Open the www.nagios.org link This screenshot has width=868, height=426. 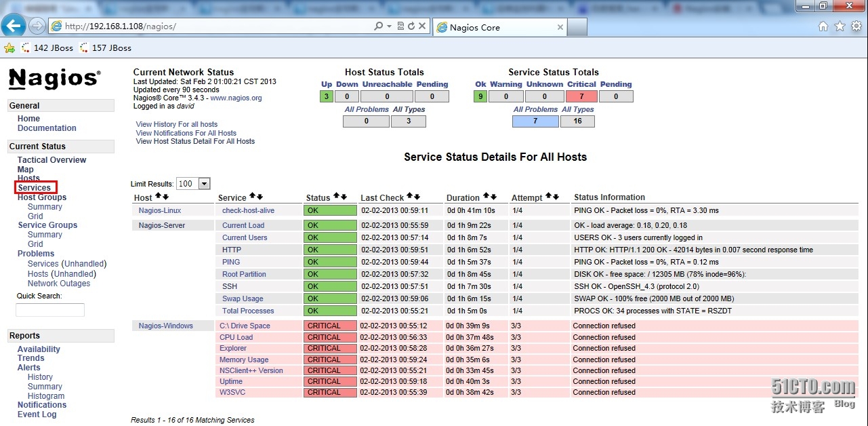(x=236, y=98)
